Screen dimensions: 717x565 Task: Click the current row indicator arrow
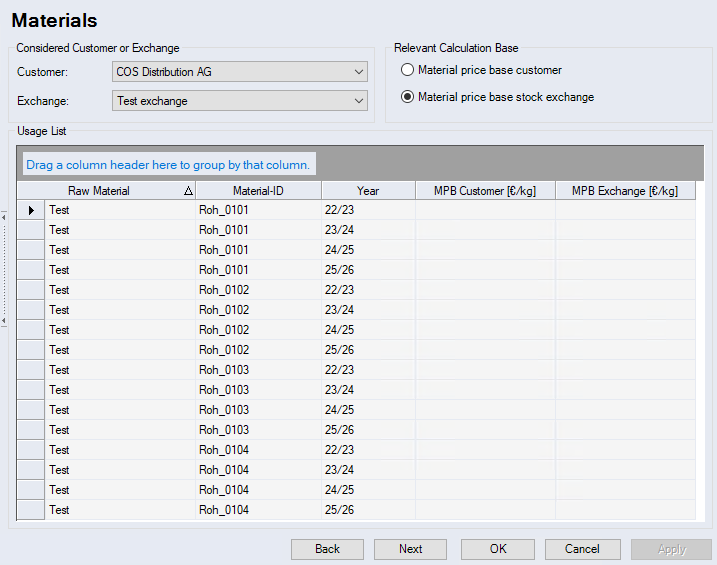31,210
